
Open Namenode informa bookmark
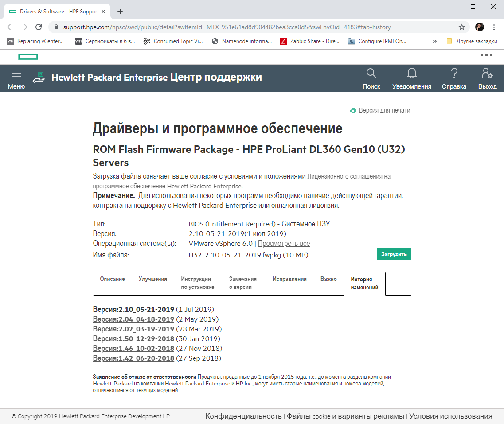[x=242, y=41]
